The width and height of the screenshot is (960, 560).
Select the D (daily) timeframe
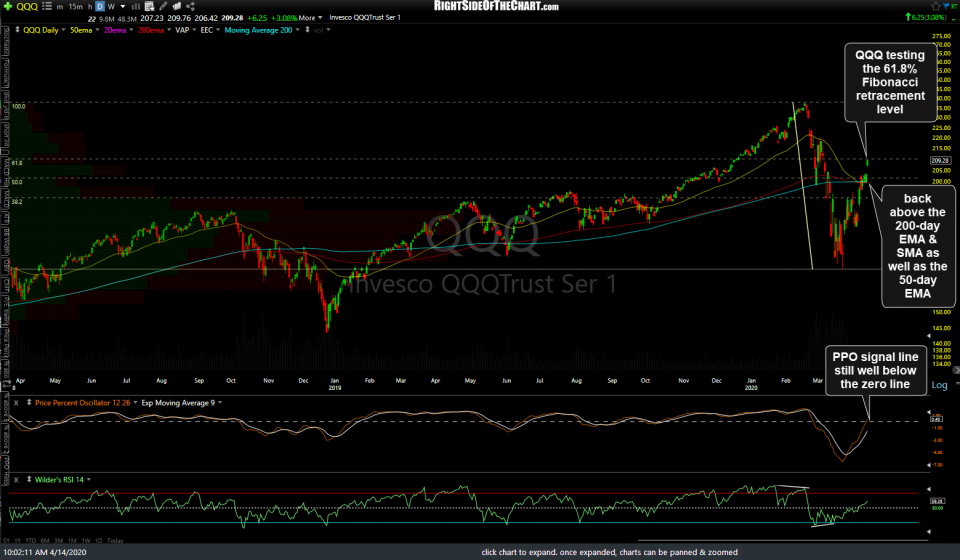(x=100, y=7)
